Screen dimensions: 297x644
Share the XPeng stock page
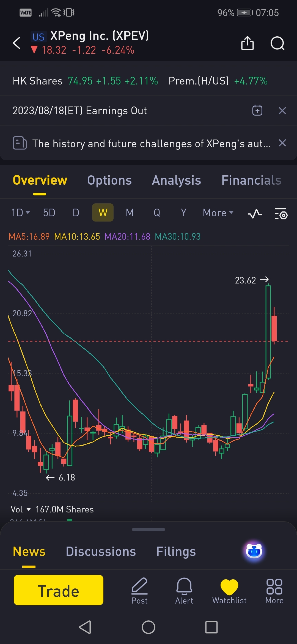[247, 43]
